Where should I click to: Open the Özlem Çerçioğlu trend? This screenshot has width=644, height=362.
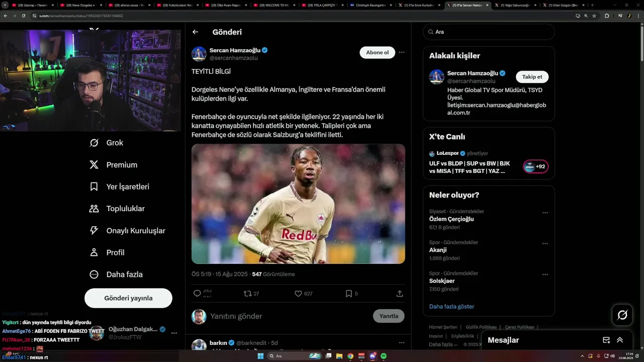(451, 219)
